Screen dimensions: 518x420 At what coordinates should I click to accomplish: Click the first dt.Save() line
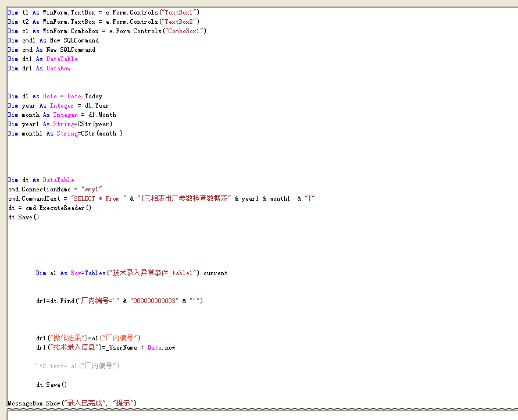click(23, 217)
